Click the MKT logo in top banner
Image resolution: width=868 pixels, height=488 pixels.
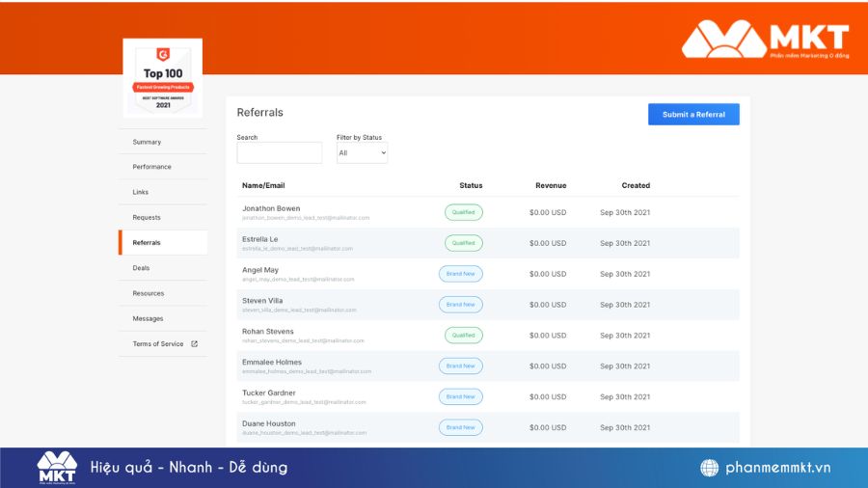[x=765, y=40]
